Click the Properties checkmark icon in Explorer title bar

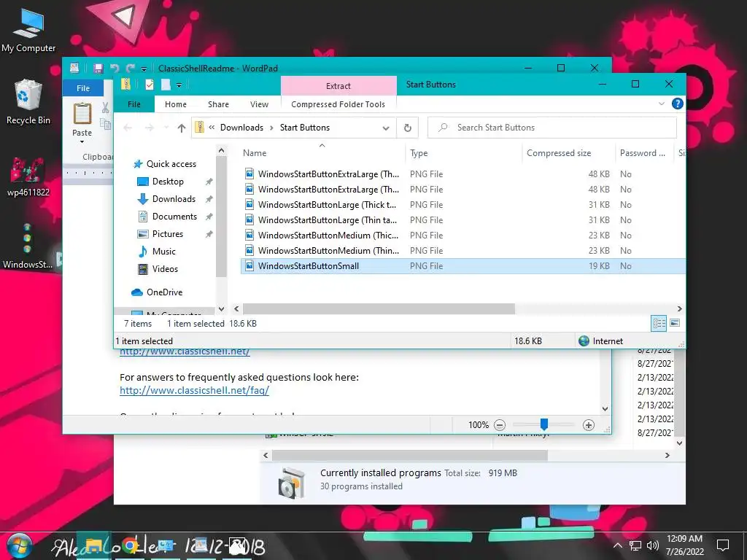click(x=150, y=85)
